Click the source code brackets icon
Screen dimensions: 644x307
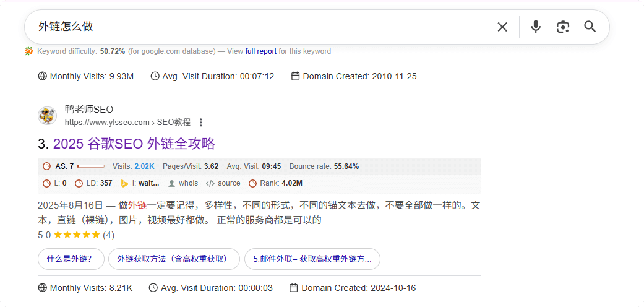pos(210,183)
